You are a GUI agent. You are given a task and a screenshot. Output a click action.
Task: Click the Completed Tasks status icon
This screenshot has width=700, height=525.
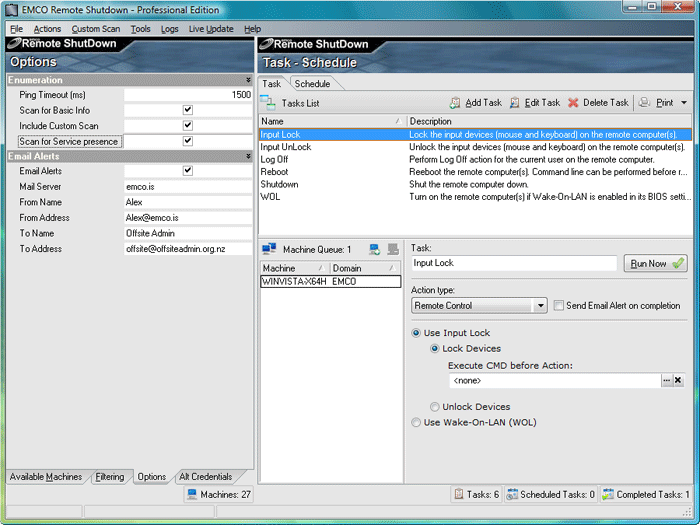coord(608,494)
